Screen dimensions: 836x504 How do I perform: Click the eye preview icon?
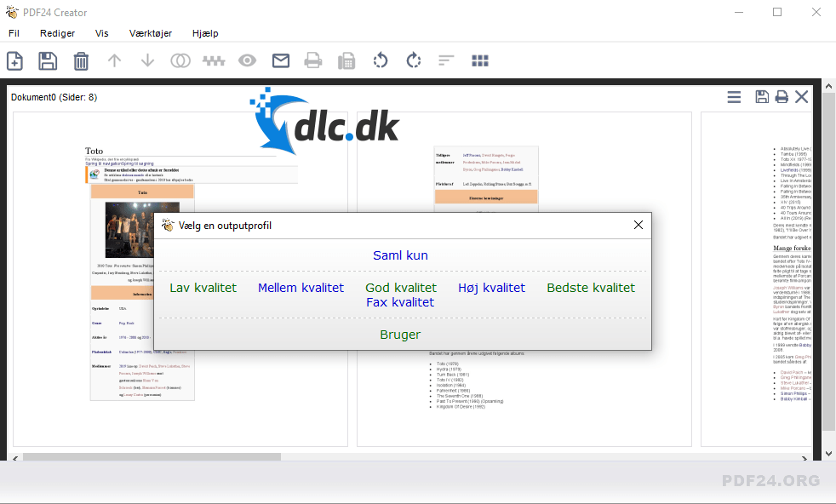247,60
